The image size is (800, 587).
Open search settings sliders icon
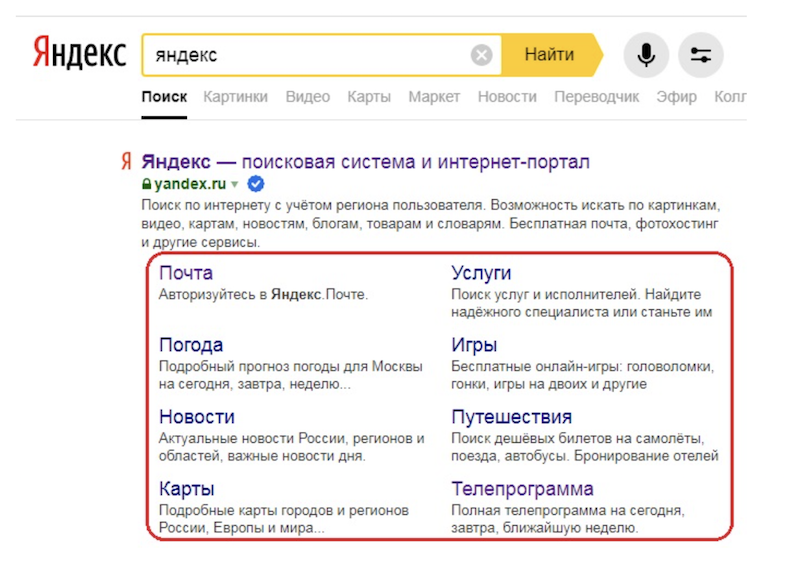pyautogui.click(x=701, y=55)
